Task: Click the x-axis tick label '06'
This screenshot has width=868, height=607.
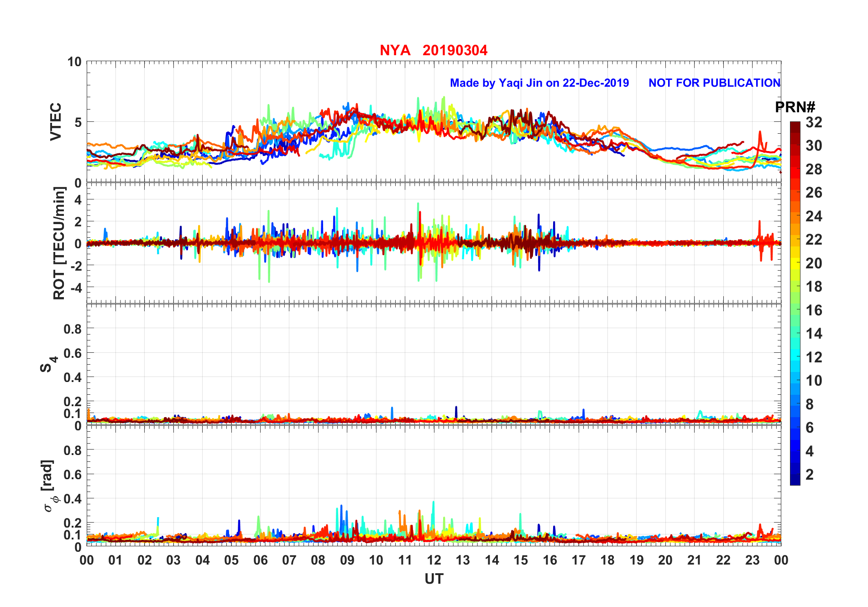Action: coord(260,560)
